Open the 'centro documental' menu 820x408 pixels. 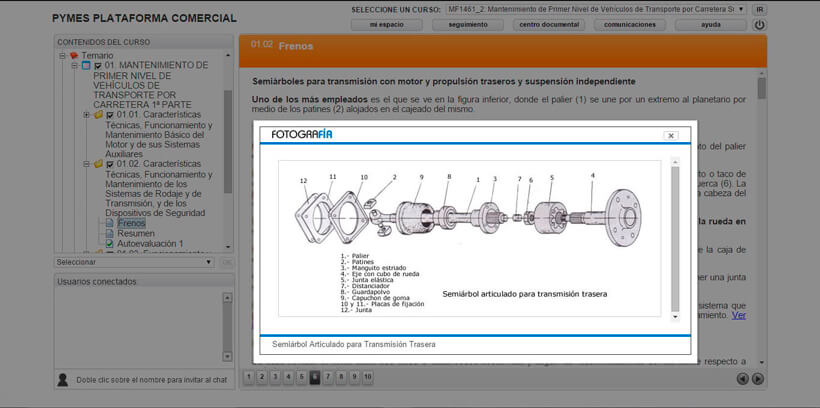point(549,25)
